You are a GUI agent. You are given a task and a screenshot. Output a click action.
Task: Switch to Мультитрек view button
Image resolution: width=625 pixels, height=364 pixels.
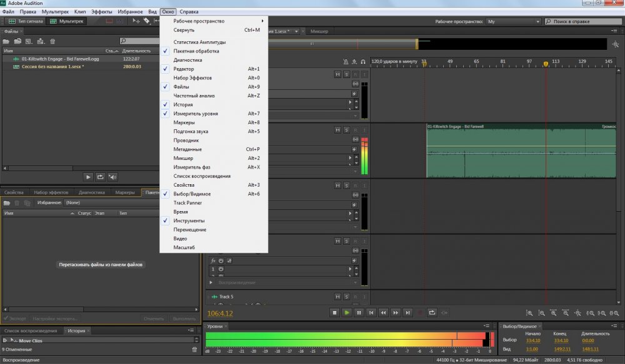(x=67, y=21)
